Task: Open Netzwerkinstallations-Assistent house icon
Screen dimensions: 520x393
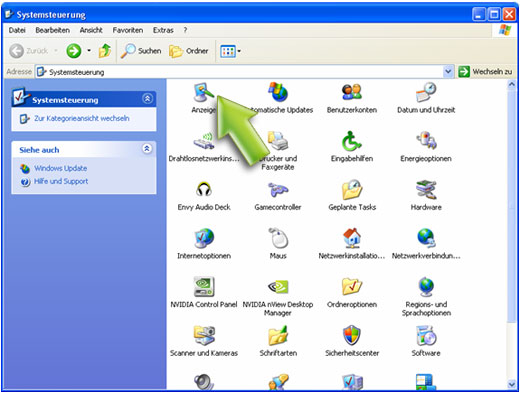Action: tap(352, 238)
